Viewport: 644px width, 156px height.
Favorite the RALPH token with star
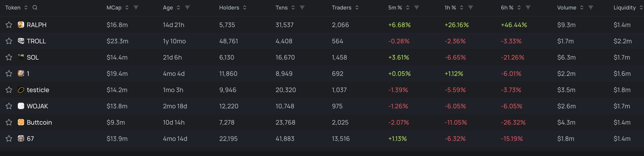coord(9,25)
